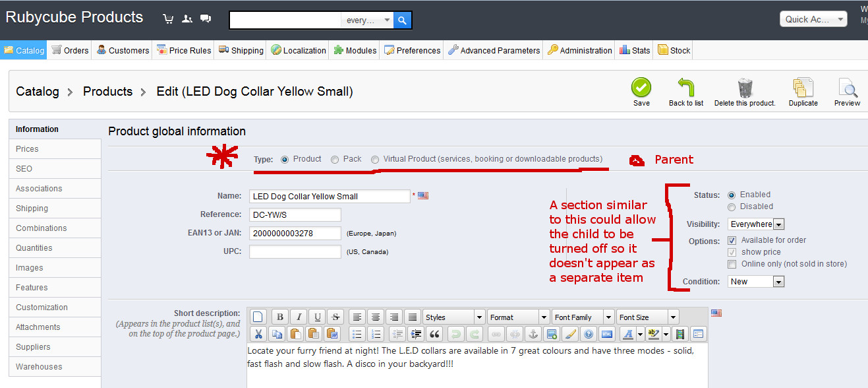Open the Font Size dropdown
This screenshot has height=388, width=868.
point(647,317)
